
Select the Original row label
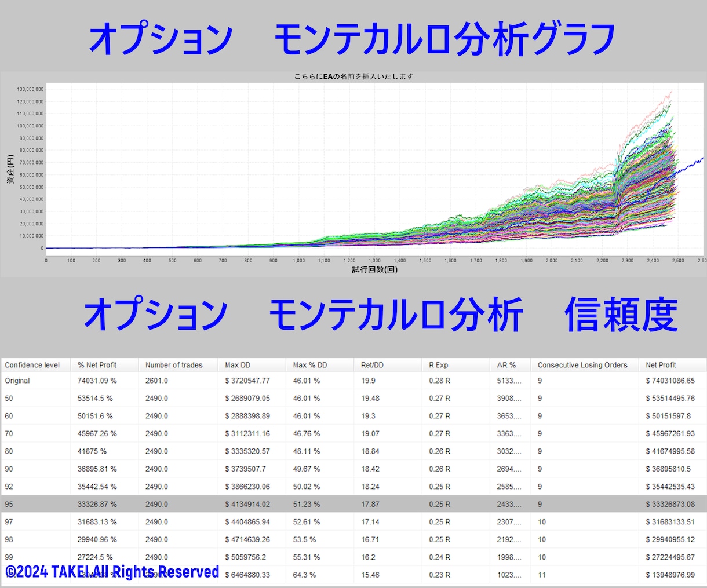[17, 381]
